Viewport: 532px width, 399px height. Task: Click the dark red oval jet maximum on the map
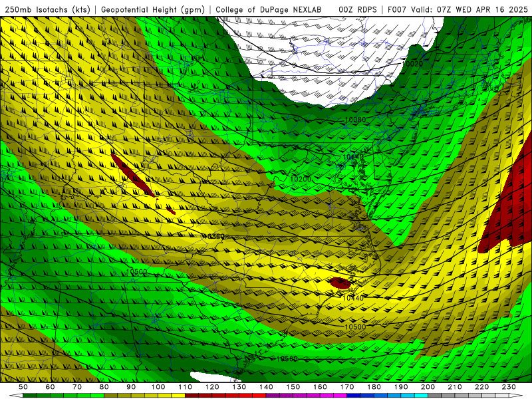point(340,283)
